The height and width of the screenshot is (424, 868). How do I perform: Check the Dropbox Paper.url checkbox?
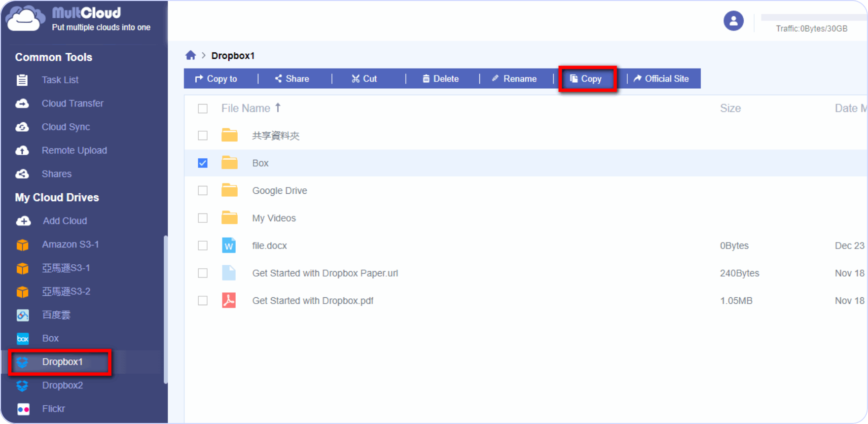(203, 273)
